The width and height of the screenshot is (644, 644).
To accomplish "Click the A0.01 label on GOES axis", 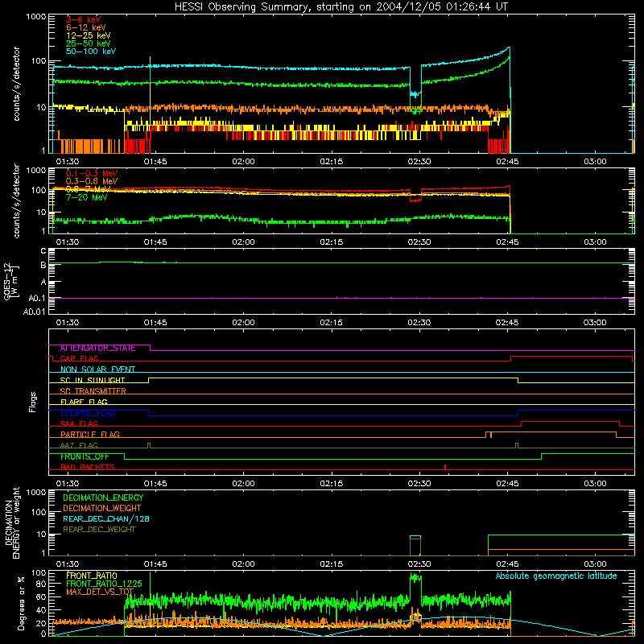I will [x=34, y=312].
